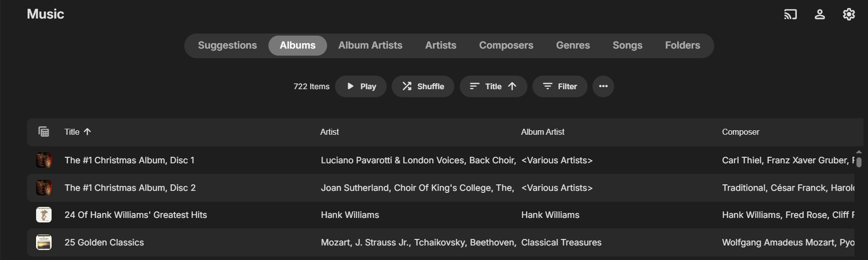
Task: Go to the Folders tab
Action: pyautogui.click(x=682, y=45)
